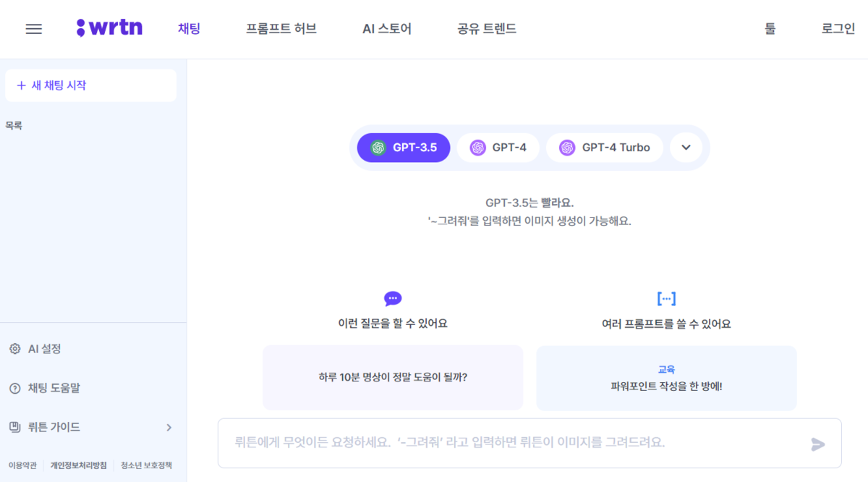Send a message with the paper plane icon
868x482 pixels.
tap(818, 444)
